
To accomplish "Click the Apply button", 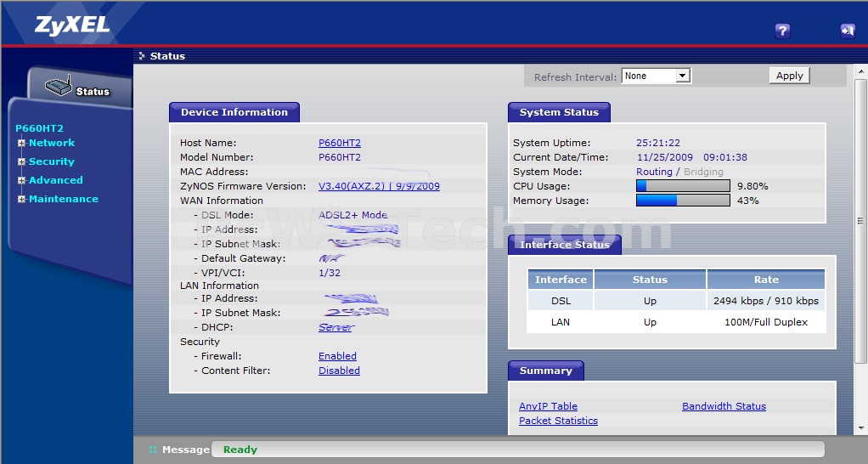I will click(x=789, y=76).
